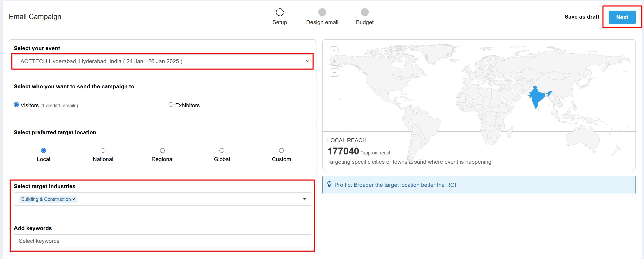Click the Design email step circle
This screenshot has width=644, height=259.
[x=322, y=12]
